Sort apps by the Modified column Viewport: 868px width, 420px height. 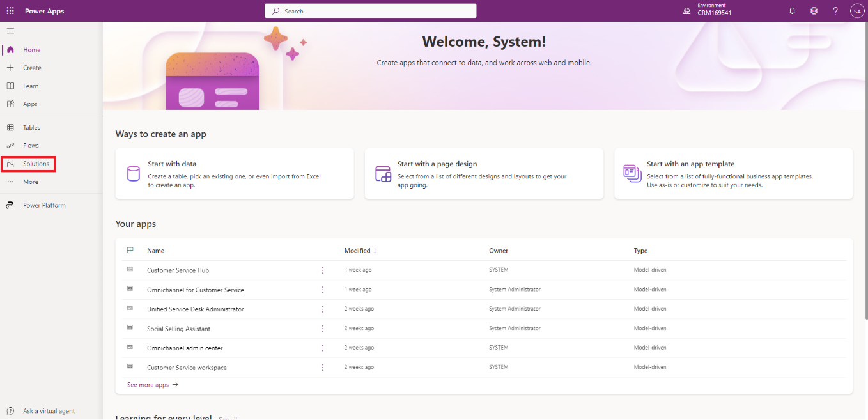pyautogui.click(x=360, y=251)
